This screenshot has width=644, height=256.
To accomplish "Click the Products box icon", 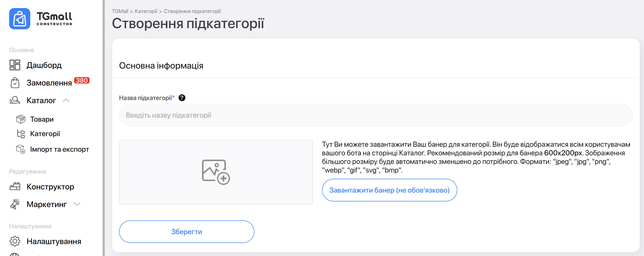I will [x=21, y=119].
